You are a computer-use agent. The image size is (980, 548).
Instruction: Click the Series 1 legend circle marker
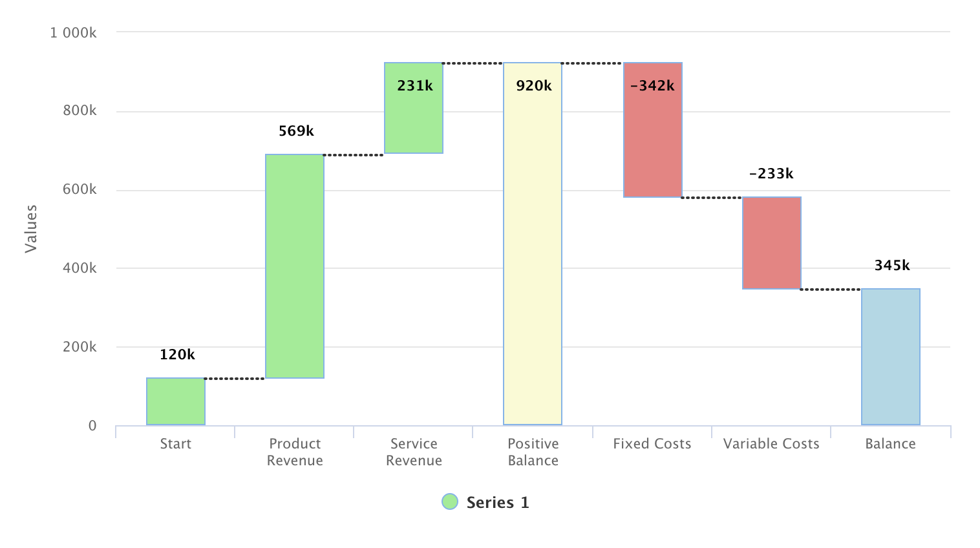pos(450,501)
